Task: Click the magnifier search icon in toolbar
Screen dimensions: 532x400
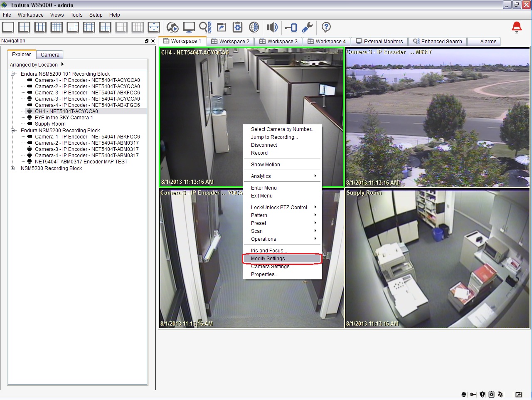Action: pyautogui.click(x=205, y=27)
